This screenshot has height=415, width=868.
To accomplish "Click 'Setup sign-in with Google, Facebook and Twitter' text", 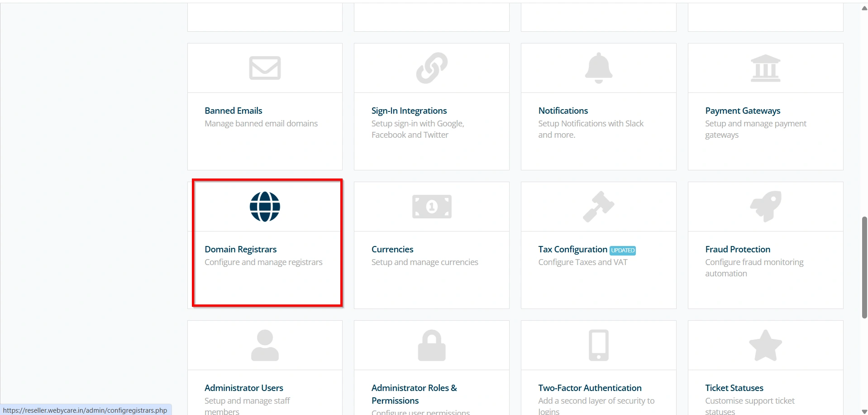I will 418,129.
